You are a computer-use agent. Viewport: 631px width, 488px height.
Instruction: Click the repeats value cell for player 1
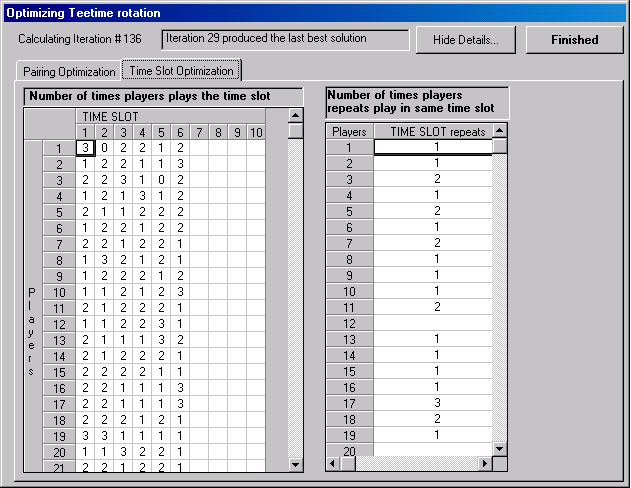pos(433,147)
